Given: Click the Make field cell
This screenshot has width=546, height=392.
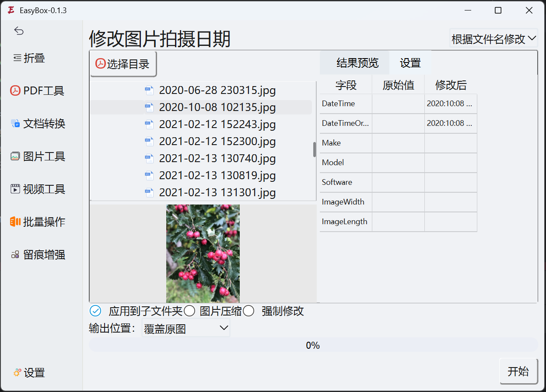Looking at the screenshot, I should tap(346, 143).
